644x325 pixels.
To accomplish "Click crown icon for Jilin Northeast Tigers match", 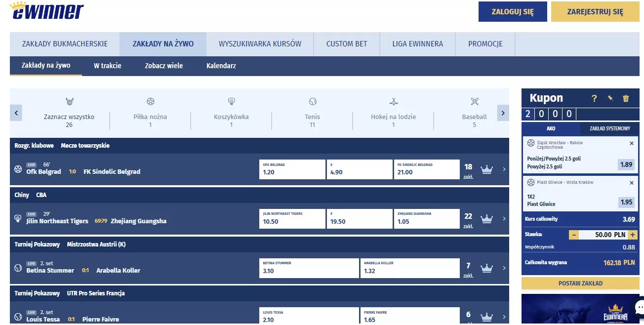I will pyautogui.click(x=487, y=219).
